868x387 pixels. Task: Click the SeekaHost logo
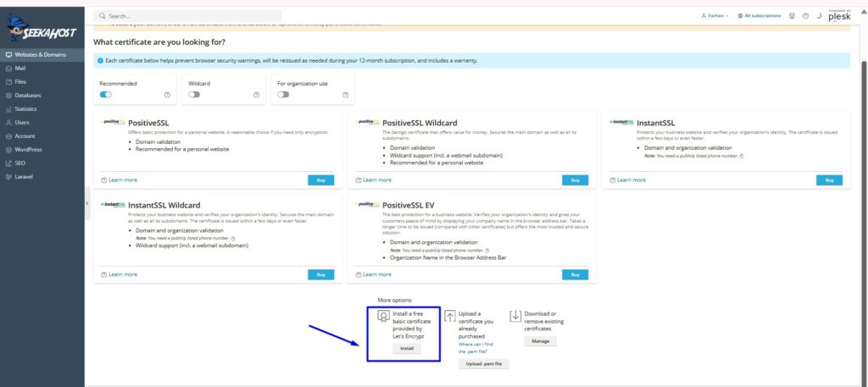pos(42,30)
